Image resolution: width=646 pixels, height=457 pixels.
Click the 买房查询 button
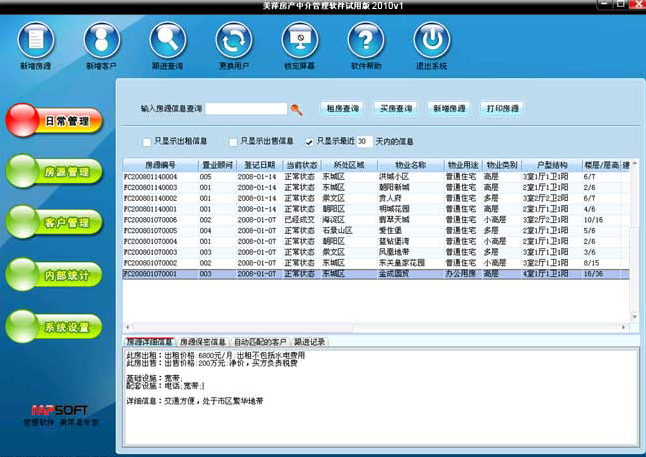point(396,109)
